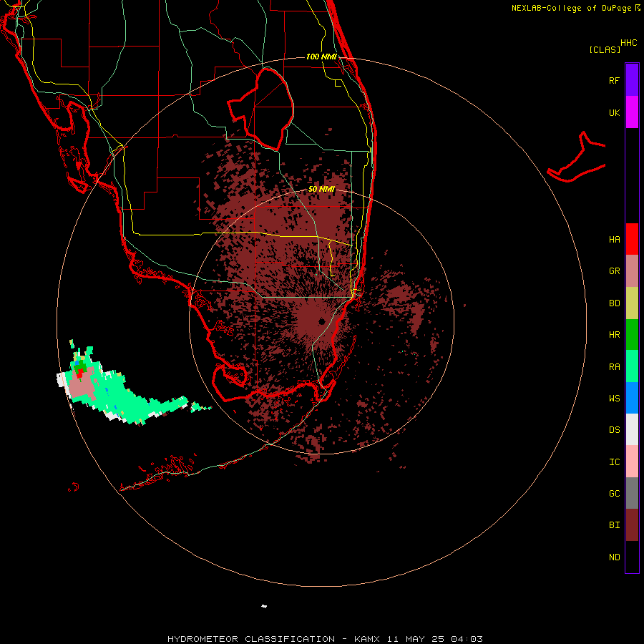Image resolution: width=644 pixels, height=644 pixels.
Task: Click the 'UK' legend label
Action: click(x=614, y=112)
